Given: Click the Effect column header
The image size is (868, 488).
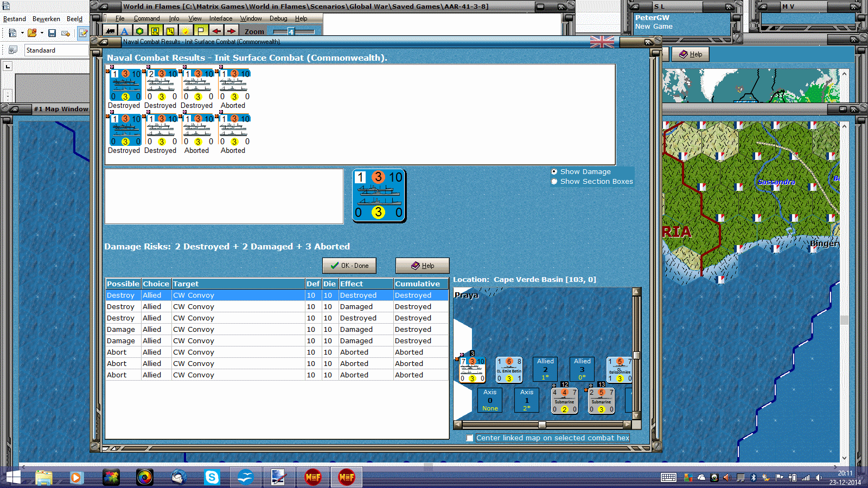Looking at the screenshot, I should (x=366, y=284).
